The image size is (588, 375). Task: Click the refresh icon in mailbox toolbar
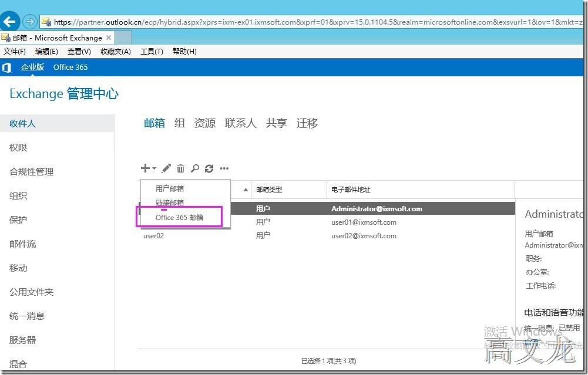tap(209, 168)
